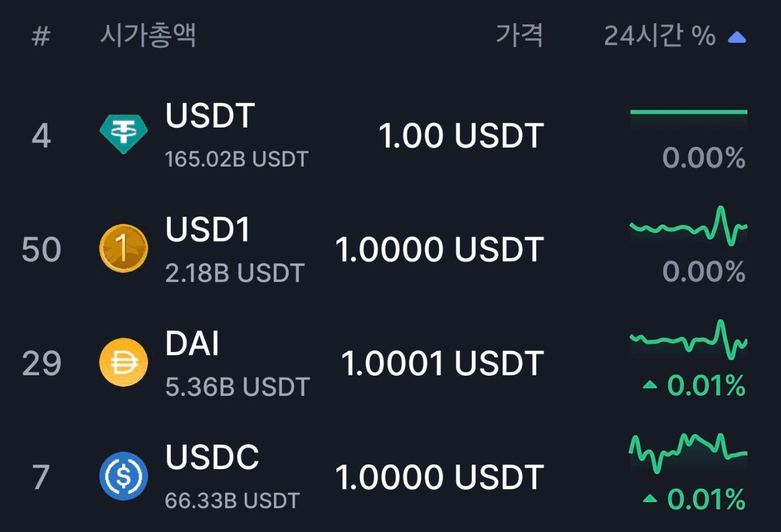
Task: Tap the 66.33B USDT market cap
Action: (232, 501)
